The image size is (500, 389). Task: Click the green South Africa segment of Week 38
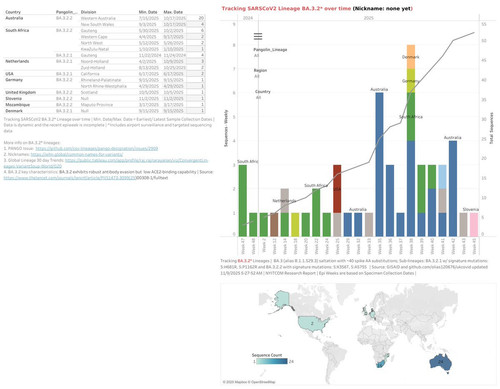click(x=411, y=117)
